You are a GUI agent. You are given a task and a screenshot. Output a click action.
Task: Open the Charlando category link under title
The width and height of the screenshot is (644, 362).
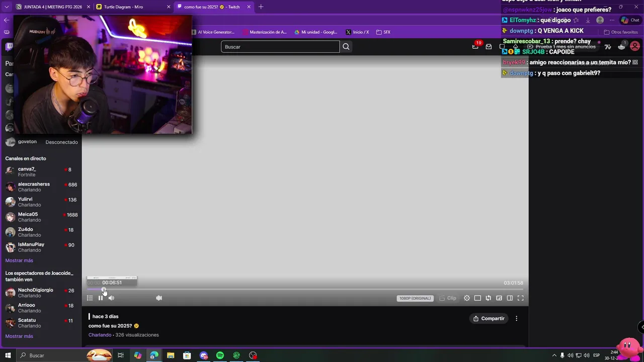pyautogui.click(x=100, y=335)
